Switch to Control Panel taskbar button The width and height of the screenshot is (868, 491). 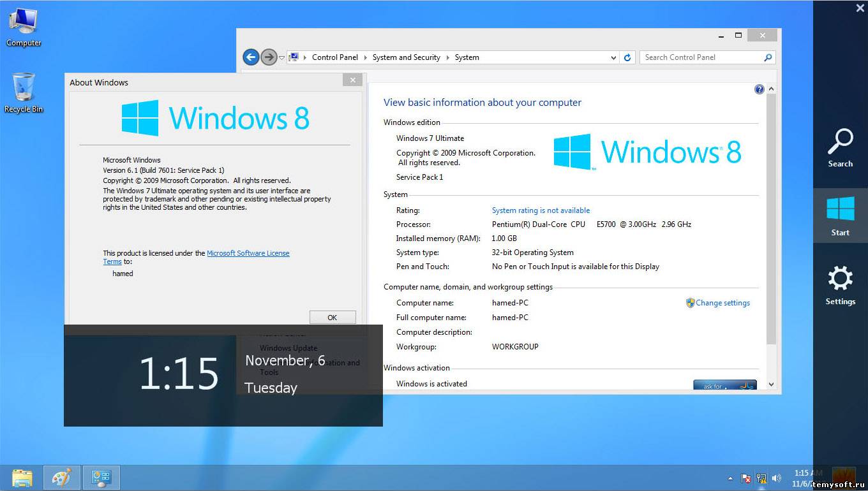pos(101,478)
